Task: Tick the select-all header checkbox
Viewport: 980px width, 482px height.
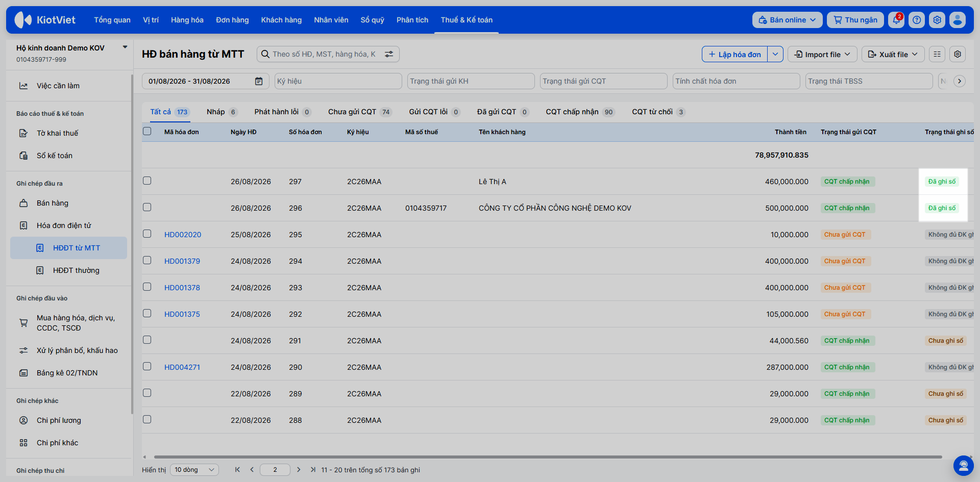Action: [147, 131]
